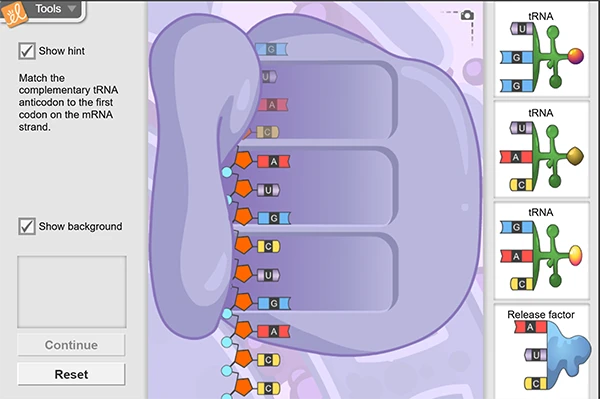Screen dimensions: 600x399
Task: Click the Release factor label
Action: 541,314
